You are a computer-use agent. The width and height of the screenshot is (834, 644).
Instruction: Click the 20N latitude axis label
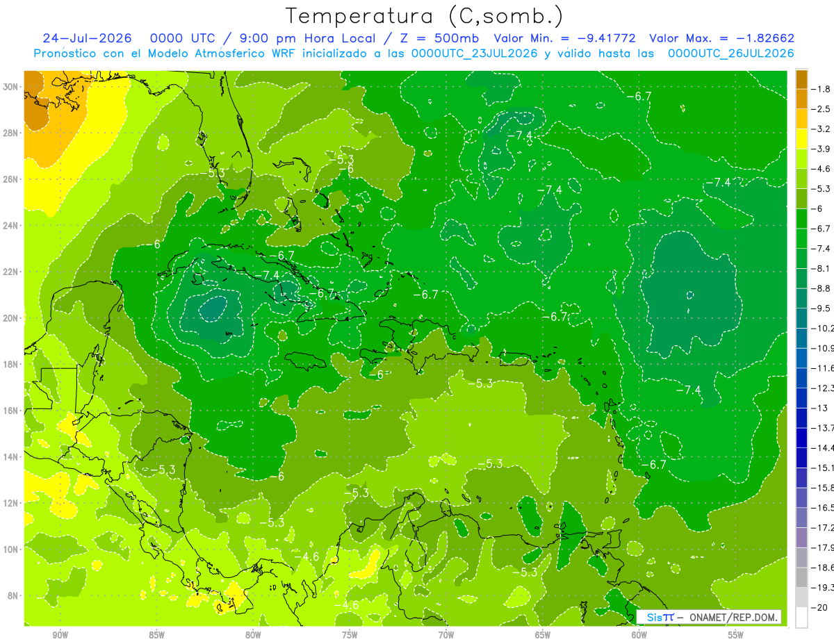coord(12,318)
